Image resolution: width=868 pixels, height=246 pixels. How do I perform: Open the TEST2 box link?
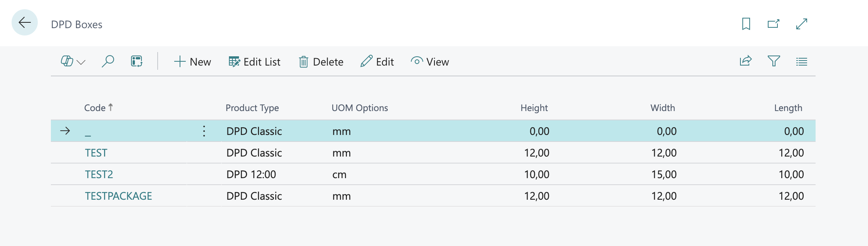click(x=99, y=174)
